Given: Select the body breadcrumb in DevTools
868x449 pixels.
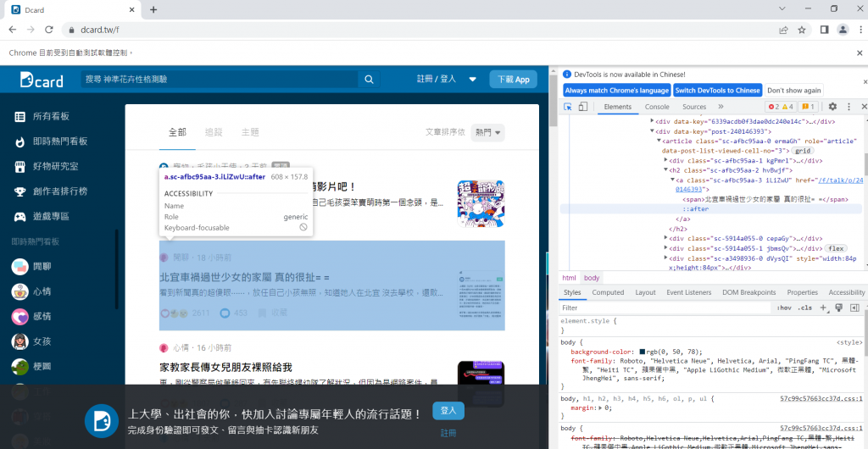Looking at the screenshot, I should 591,278.
